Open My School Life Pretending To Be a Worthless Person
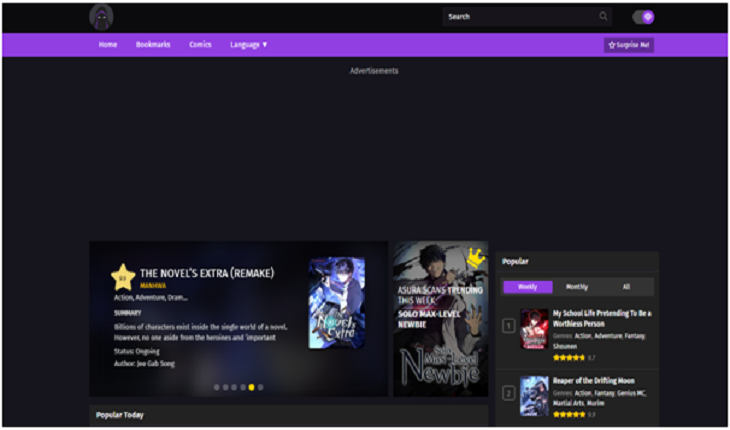The image size is (730, 430). (602, 318)
